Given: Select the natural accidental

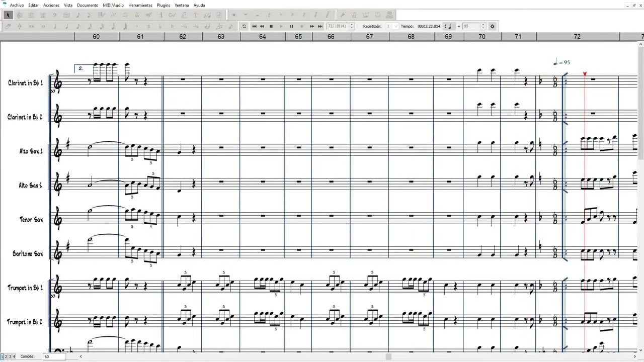Looking at the screenshot, I should 172,26.
